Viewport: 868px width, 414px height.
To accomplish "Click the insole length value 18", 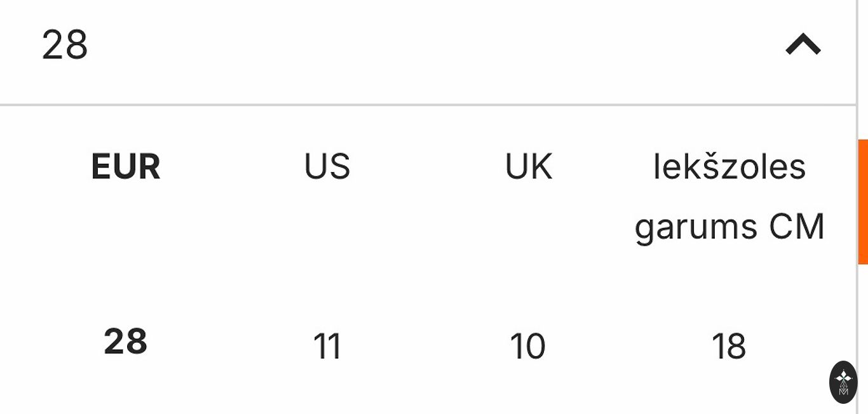I will coord(729,347).
